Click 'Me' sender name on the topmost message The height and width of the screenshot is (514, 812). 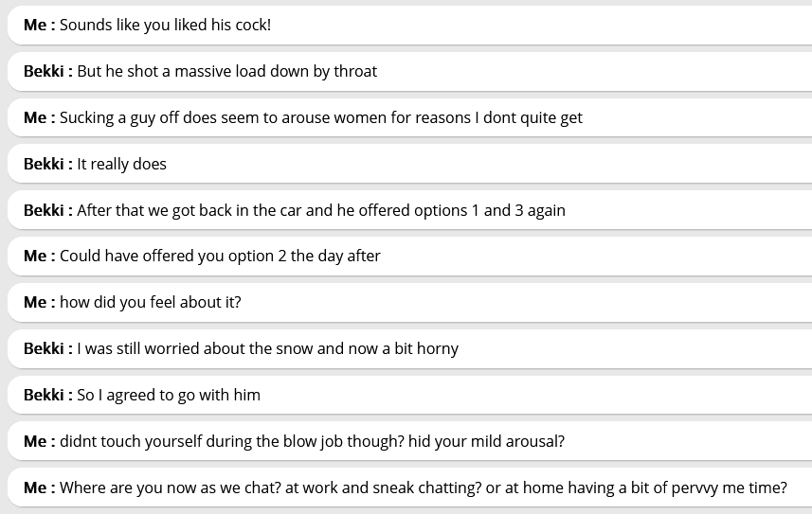coord(35,25)
